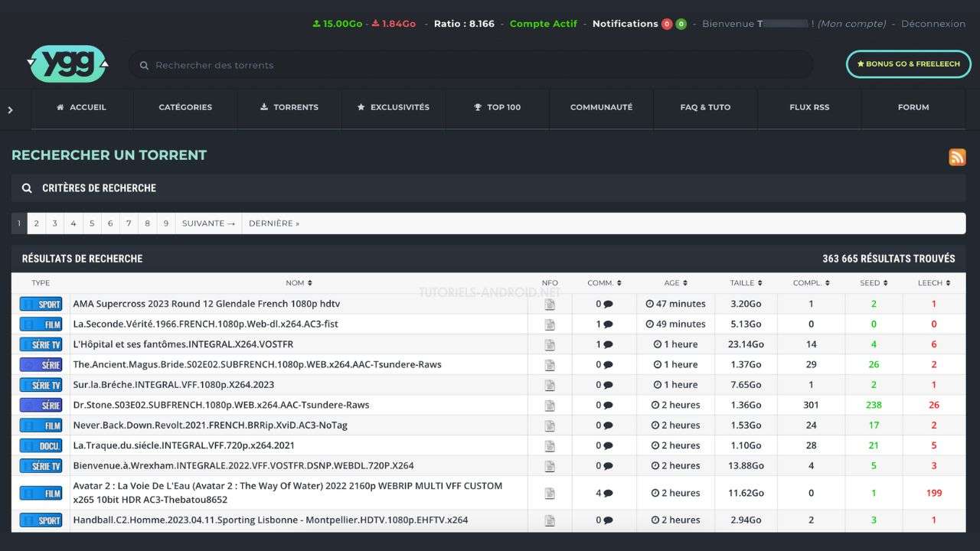Open the Catégories menu item
The image size is (980, 551).
(185, 107)
